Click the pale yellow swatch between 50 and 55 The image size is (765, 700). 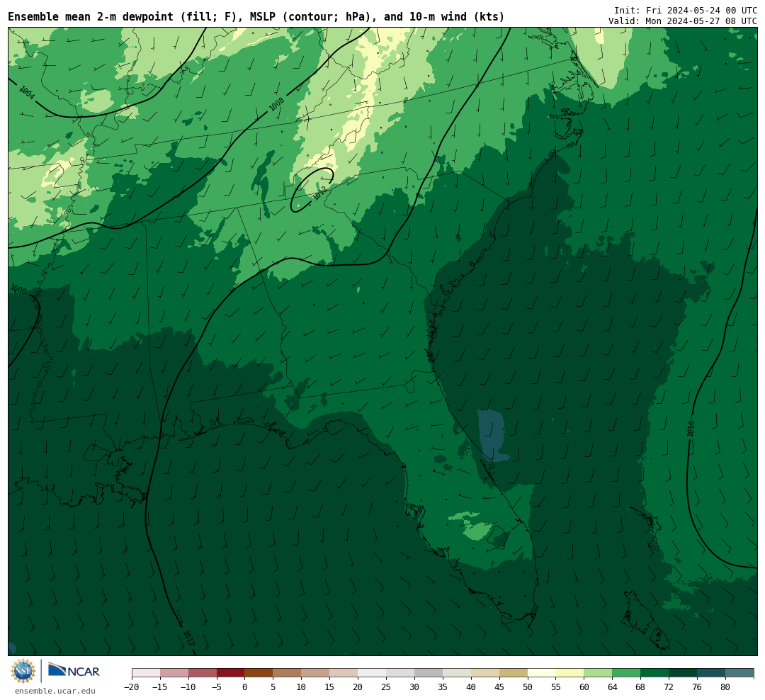(x=542, y=673)
